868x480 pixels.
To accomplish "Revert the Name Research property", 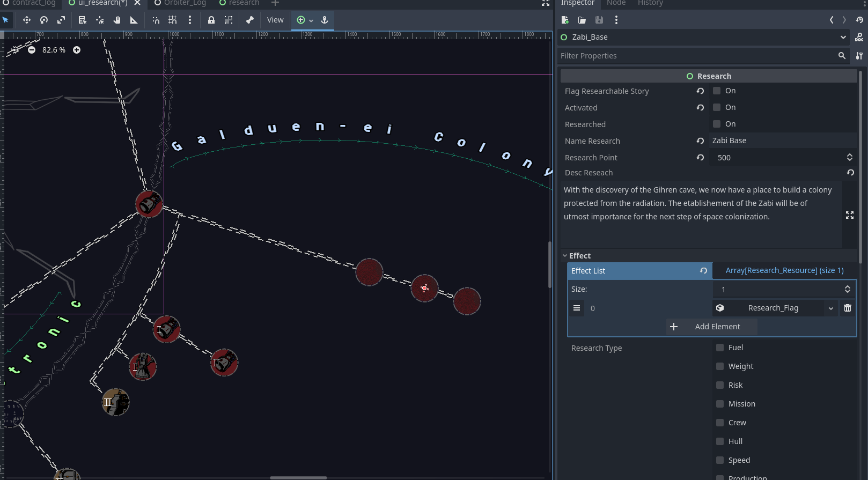I will point(700,141).
